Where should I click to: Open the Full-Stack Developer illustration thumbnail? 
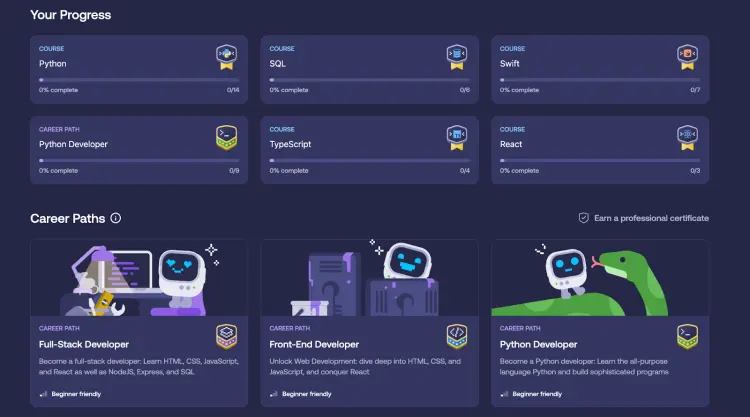[x=139, y=277]
